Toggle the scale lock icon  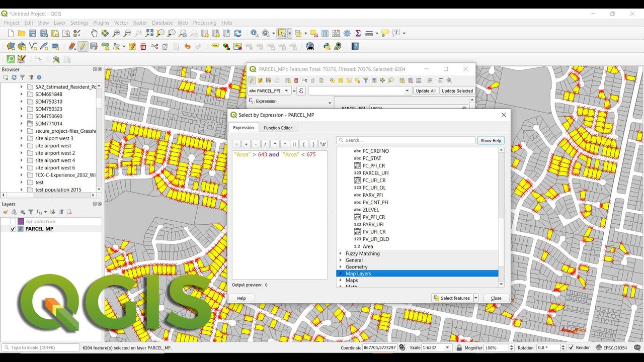(x=458, y=347)
